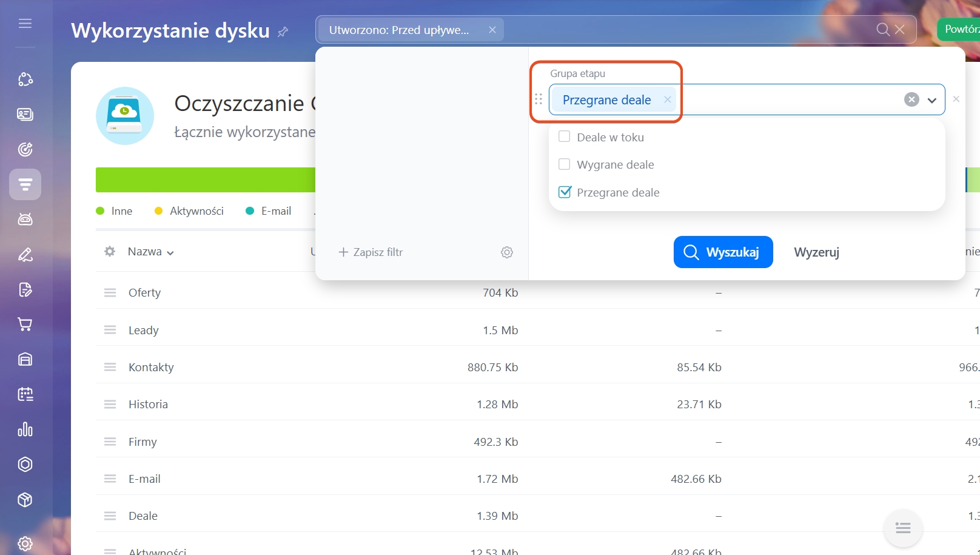Click the filter settings gear icon

507,252
